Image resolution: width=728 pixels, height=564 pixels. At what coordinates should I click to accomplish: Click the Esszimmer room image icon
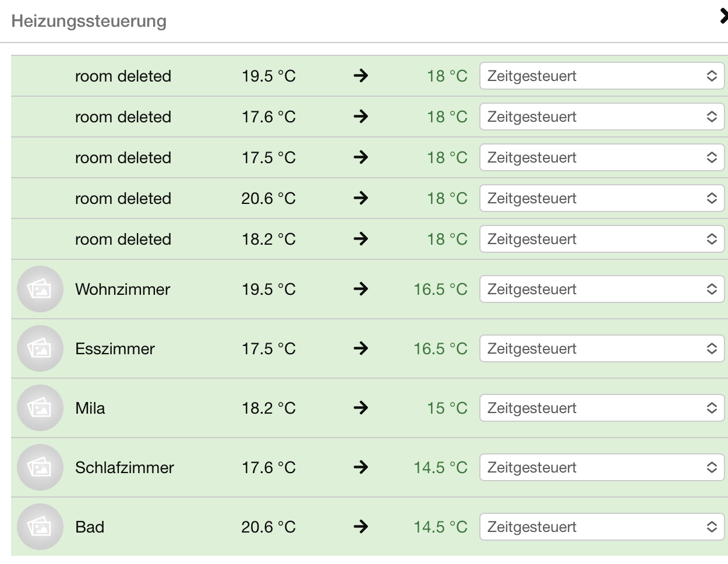coord(40,348)
